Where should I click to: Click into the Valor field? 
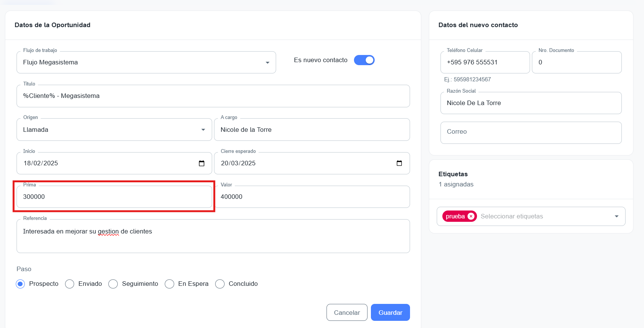coord(311,197)
